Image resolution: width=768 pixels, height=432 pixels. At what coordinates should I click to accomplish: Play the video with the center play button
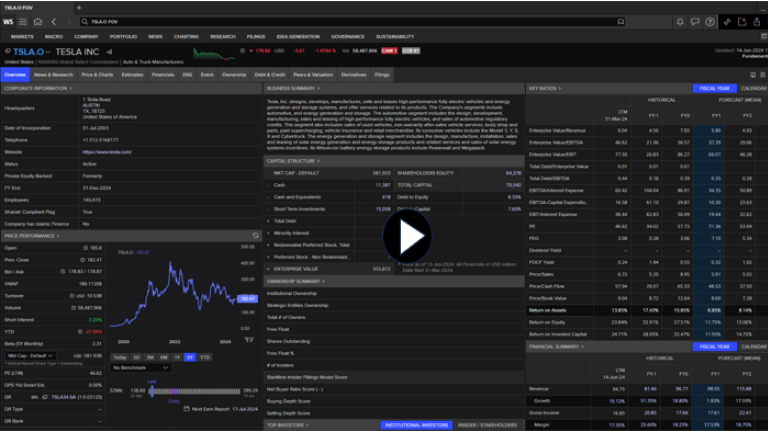pos(406,238)
